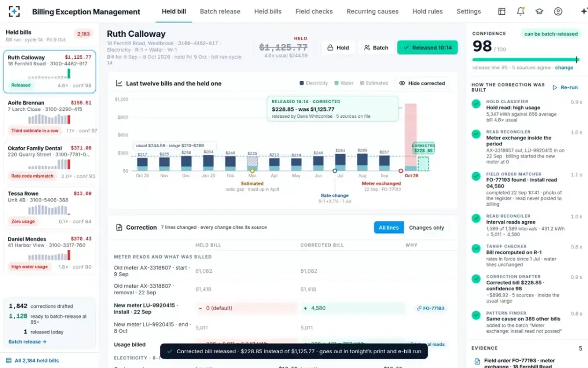Click the Zero usage tag
The height and width of the screenshot is (368, 588).
(23, 221)
